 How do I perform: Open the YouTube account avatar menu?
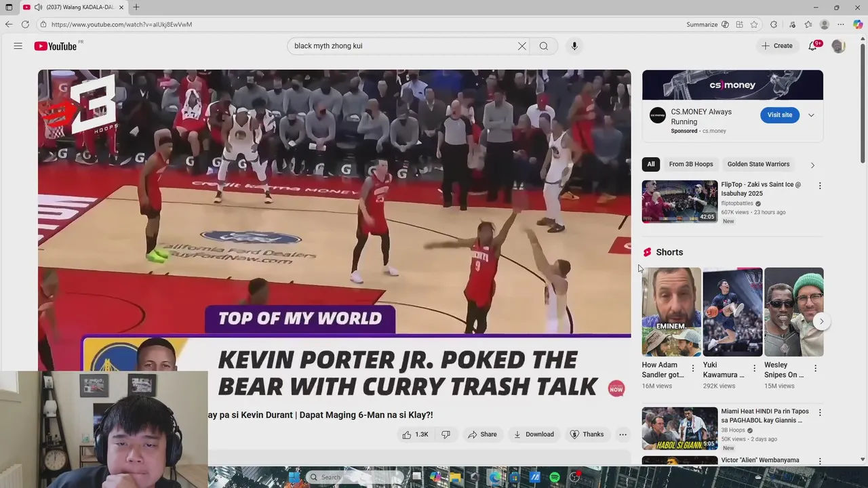(839, 46)
